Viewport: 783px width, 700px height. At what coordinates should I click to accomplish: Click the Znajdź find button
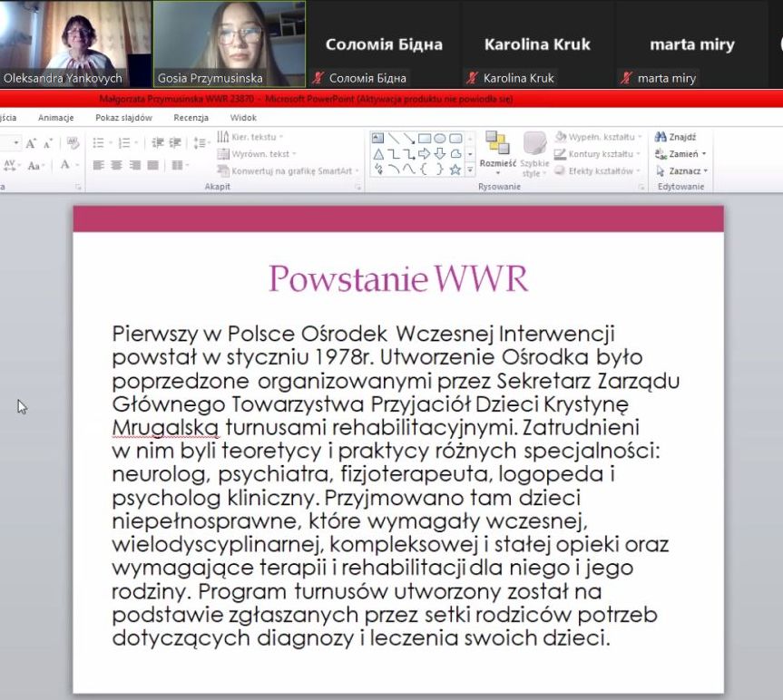click(676, 137)
